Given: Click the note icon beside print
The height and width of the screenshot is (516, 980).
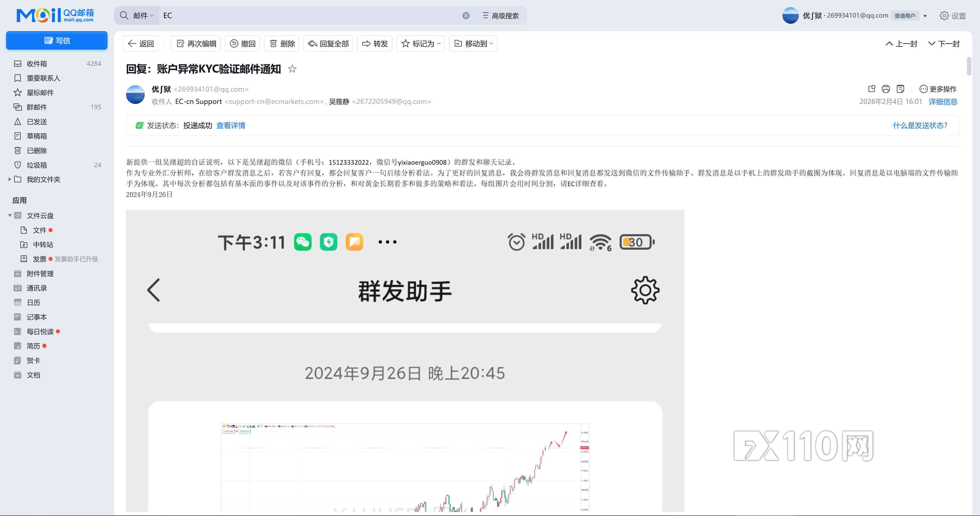Looking at the screenshot, I should point(900,89).
